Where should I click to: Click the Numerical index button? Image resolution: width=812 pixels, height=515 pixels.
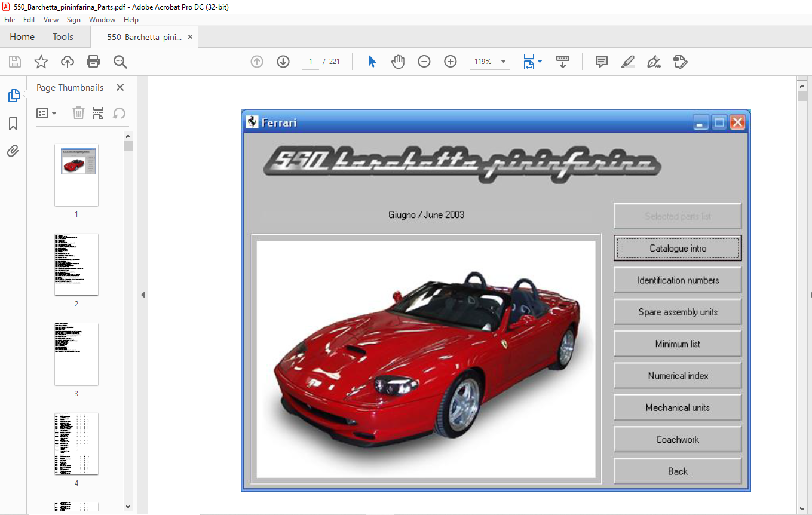[x=678, y=375]
